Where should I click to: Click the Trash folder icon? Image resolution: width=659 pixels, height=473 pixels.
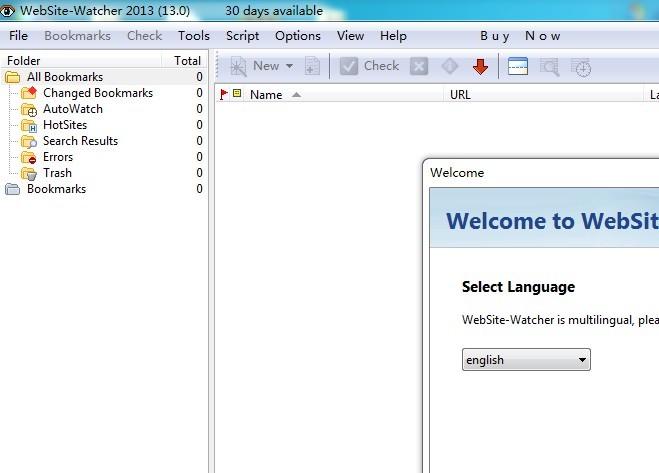[29, 173]
